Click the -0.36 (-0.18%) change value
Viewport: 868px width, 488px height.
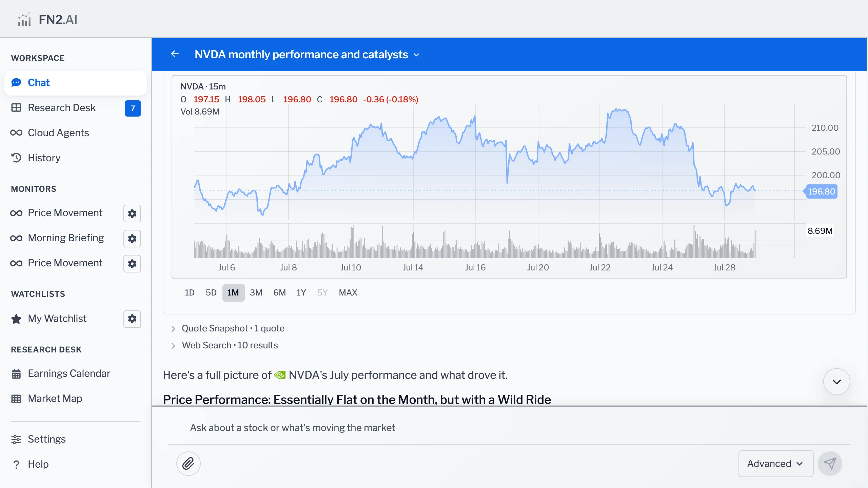click(x=391, y=100)
